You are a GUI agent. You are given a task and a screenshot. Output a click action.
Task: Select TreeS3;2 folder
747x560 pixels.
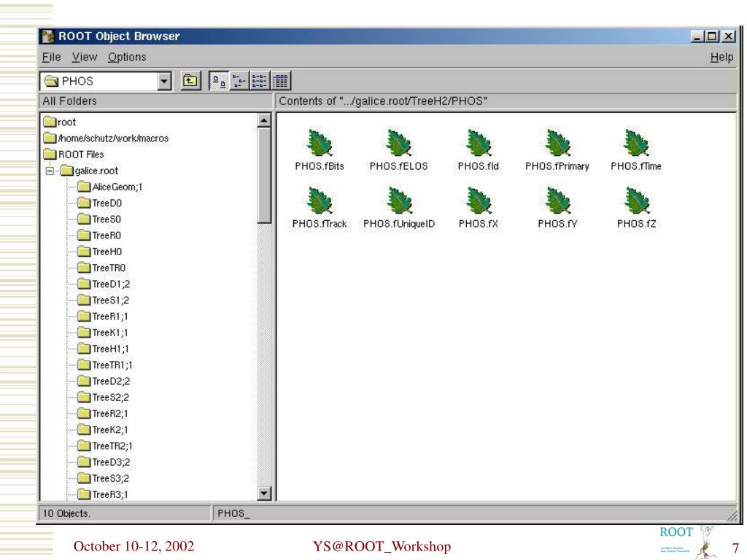(103, 478)
